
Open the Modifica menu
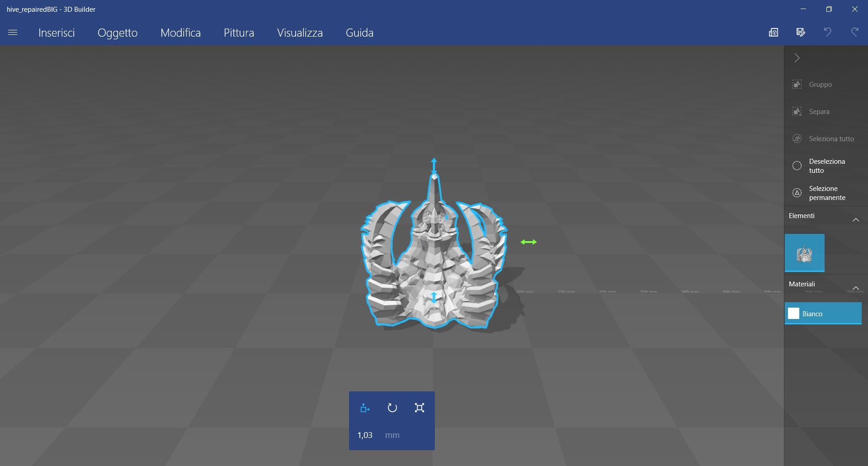coord(180,33)
